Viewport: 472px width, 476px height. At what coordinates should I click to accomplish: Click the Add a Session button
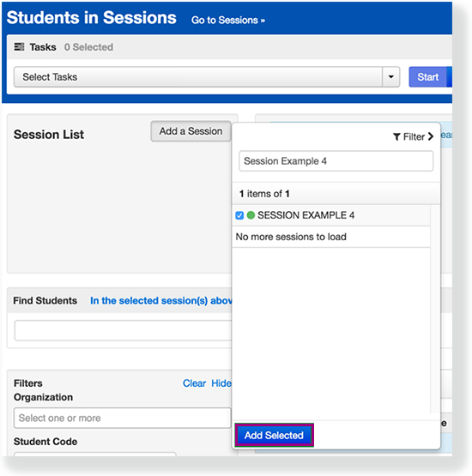191,131
